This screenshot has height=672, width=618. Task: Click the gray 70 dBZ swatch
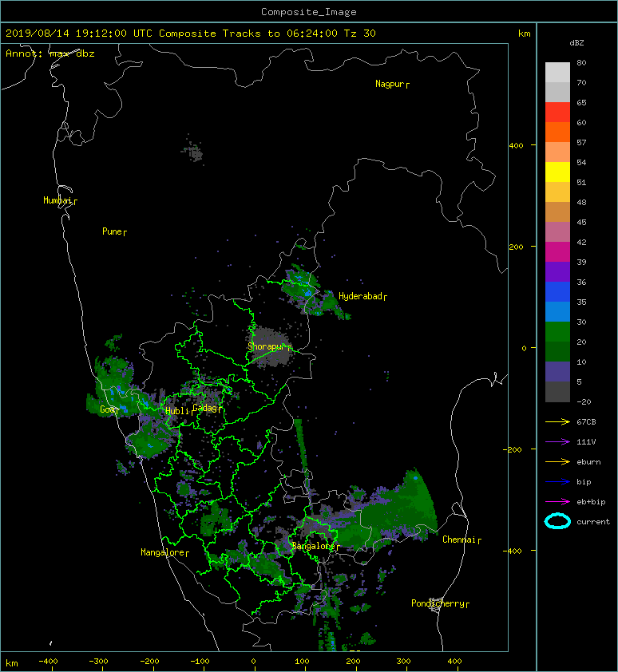tap(557, 92)
